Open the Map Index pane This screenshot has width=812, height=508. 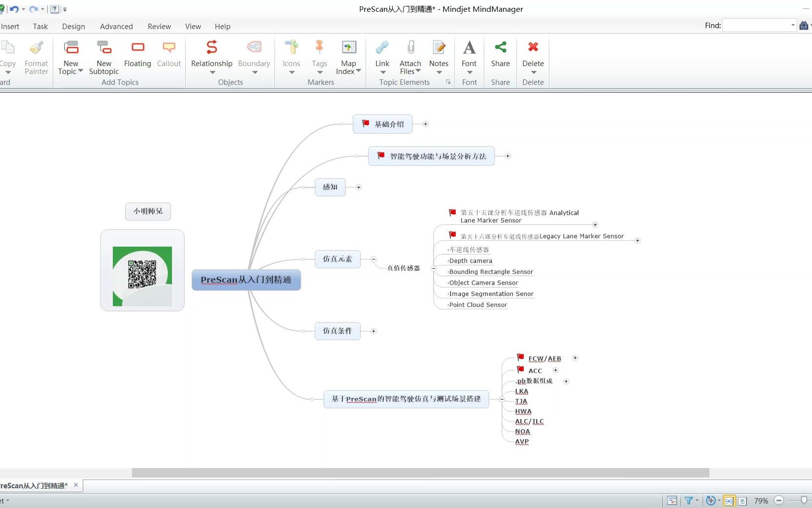[x=348, y=58]
